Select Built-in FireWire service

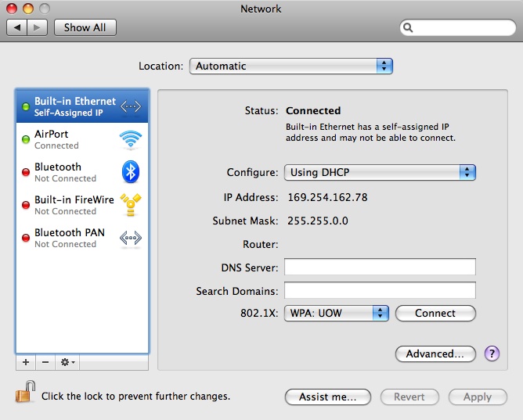82,205
